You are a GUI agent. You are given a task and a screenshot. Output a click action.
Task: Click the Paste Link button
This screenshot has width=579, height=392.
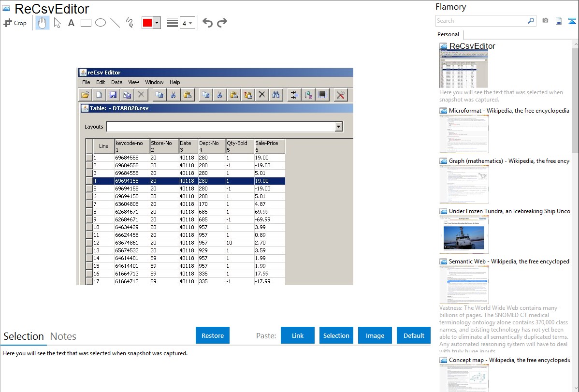pyautogui.click(x=298, y=335)
